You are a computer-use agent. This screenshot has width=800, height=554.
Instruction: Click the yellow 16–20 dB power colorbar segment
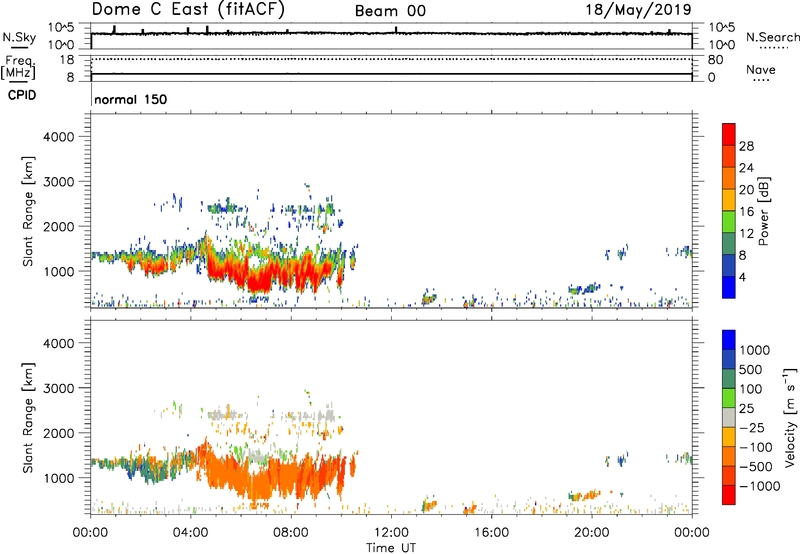coord(729,200)
